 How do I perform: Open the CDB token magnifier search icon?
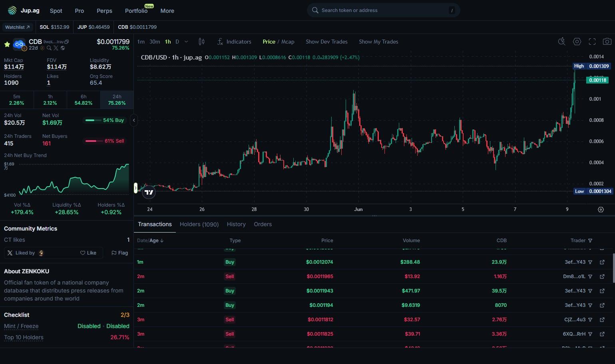pos(49,48)
